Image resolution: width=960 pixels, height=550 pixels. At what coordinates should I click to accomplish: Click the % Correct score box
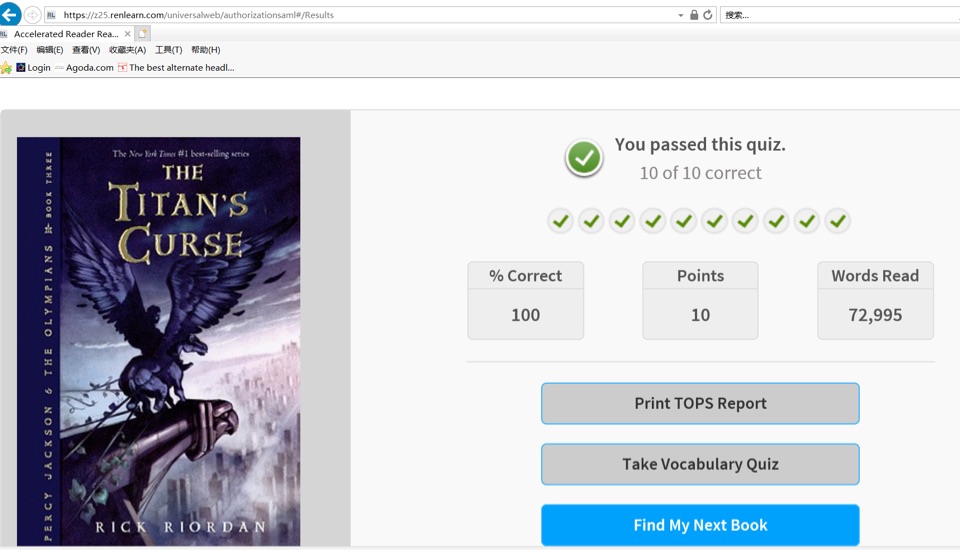[525, 300]
